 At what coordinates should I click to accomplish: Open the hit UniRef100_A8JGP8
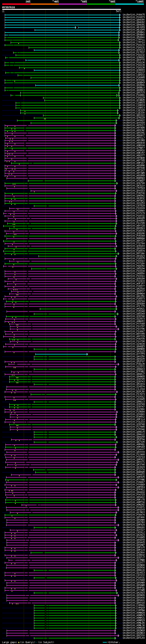[x=133, y=27]
